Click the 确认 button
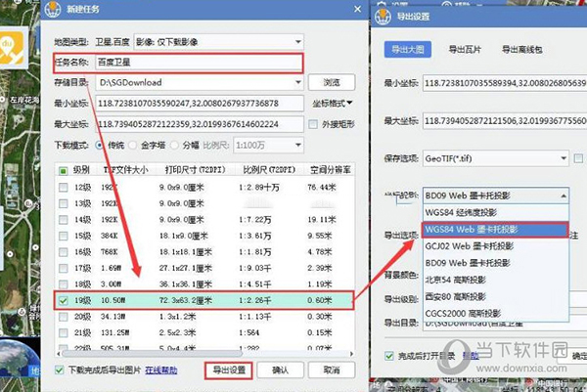587x392 pixels. [280, 370]
